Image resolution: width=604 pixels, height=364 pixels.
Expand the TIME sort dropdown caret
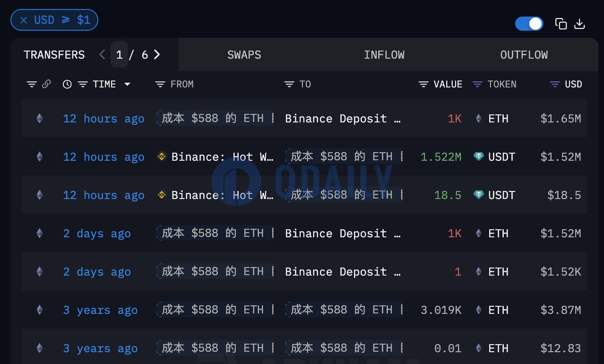point(127,84)
